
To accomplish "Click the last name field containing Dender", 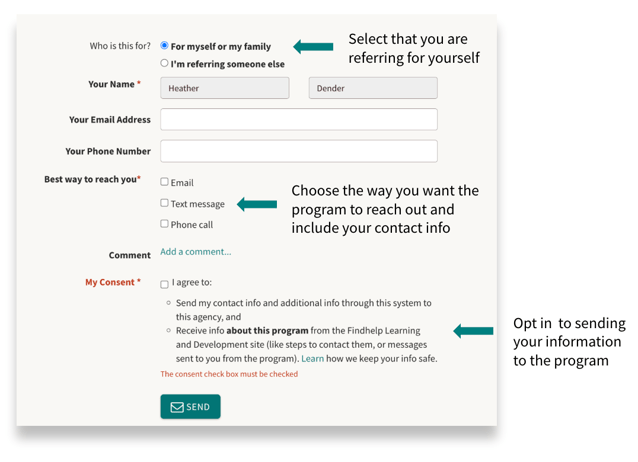I will pyautogui.click(x=372, y=88).
